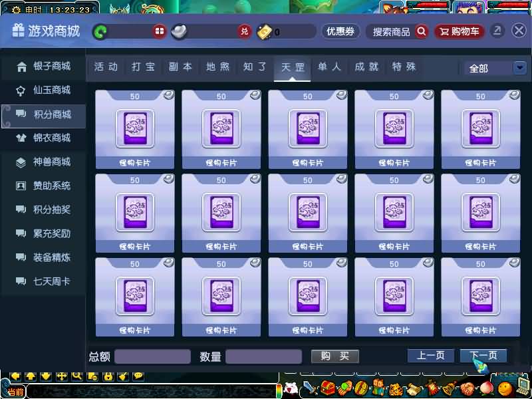
Task: Click the sword icon in bottom toolbar
Action: coord(310,388)
